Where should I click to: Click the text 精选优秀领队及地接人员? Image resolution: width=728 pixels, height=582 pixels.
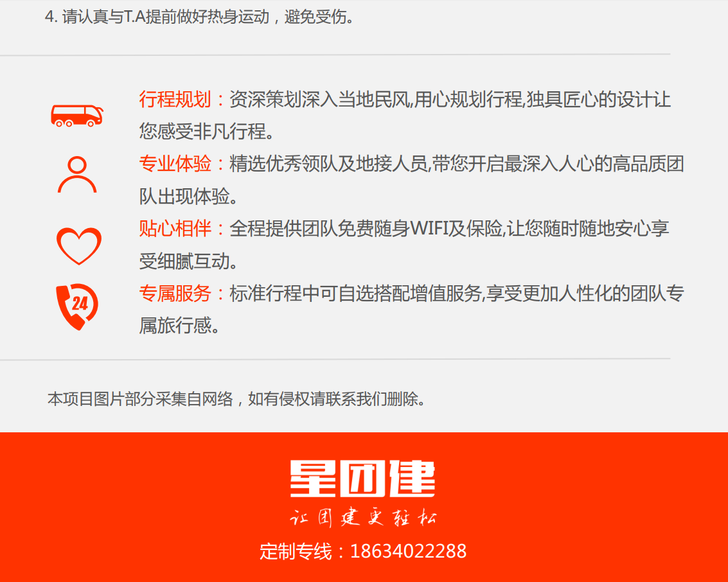click(328, 164)
